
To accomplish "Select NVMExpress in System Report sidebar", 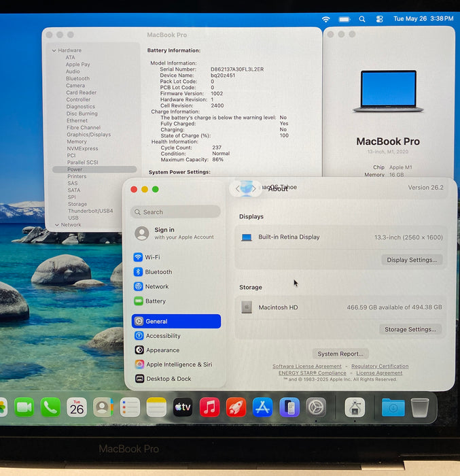I will click(x=82, y=148).
